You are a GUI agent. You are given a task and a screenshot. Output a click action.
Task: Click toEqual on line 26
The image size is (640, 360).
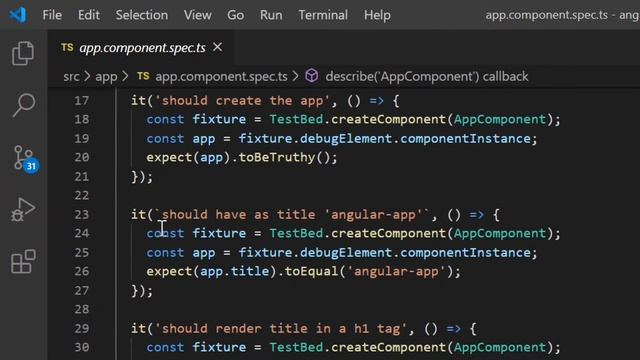311,271
